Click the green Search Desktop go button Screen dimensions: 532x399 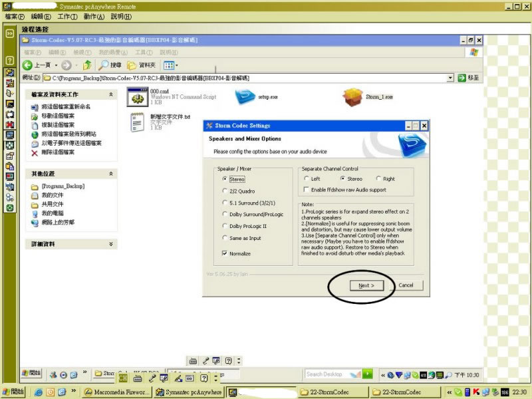pyautogui.click(x=368, y=374)
